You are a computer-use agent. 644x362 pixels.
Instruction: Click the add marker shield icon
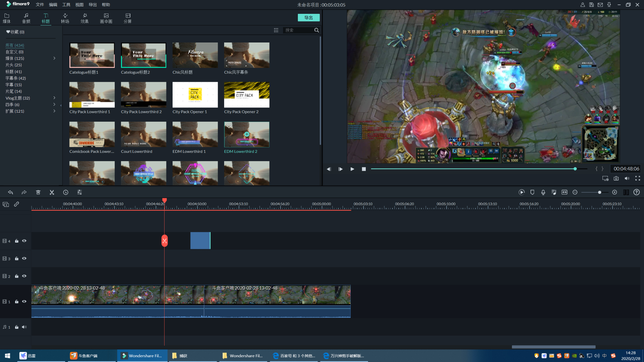pyautogui.click(x=532, y=192)
